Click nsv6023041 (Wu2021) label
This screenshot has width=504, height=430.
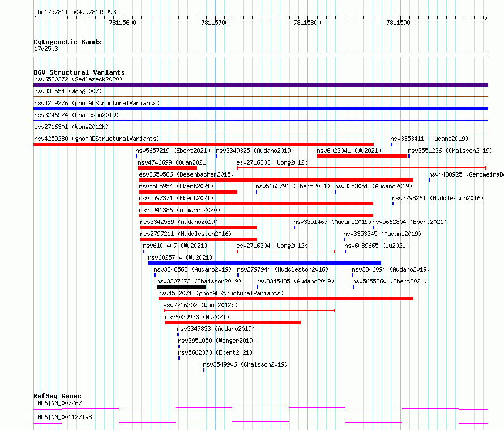(349, 150)
